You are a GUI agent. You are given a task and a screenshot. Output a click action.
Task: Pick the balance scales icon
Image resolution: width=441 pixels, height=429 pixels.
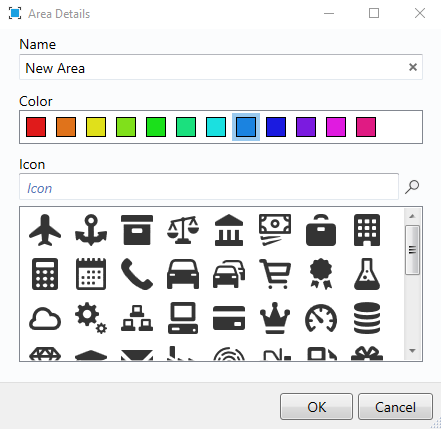[183, 230]
